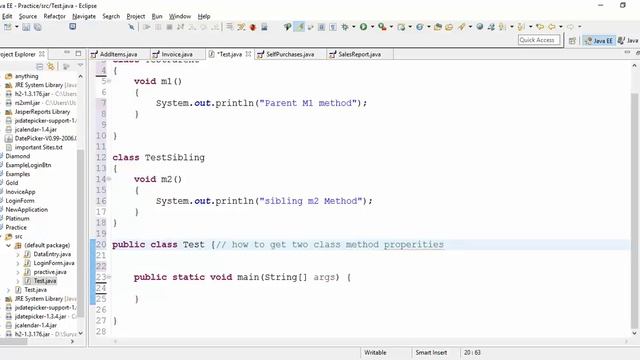Viewport: 640px width, 360px height.
Task: Click the Disconnect debug icon
Action: (x=180, y=27)
